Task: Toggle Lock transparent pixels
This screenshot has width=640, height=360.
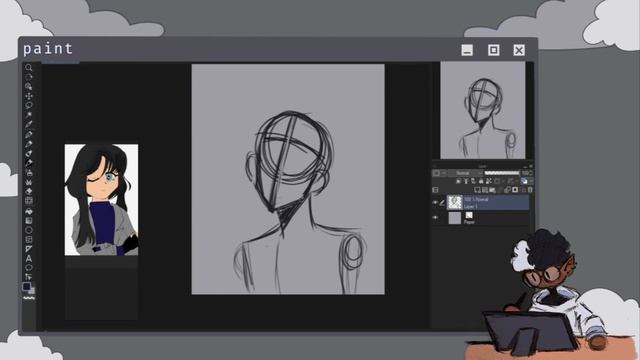Action: point(489,181)
